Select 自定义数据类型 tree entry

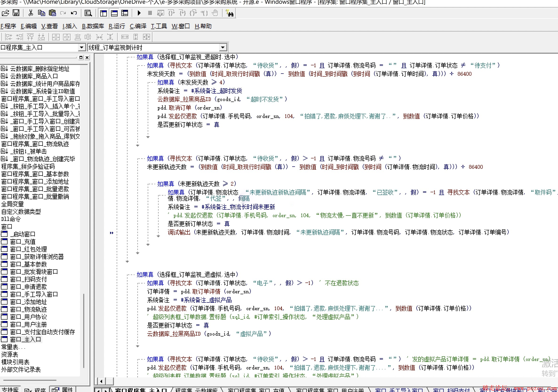pos(21,212)
